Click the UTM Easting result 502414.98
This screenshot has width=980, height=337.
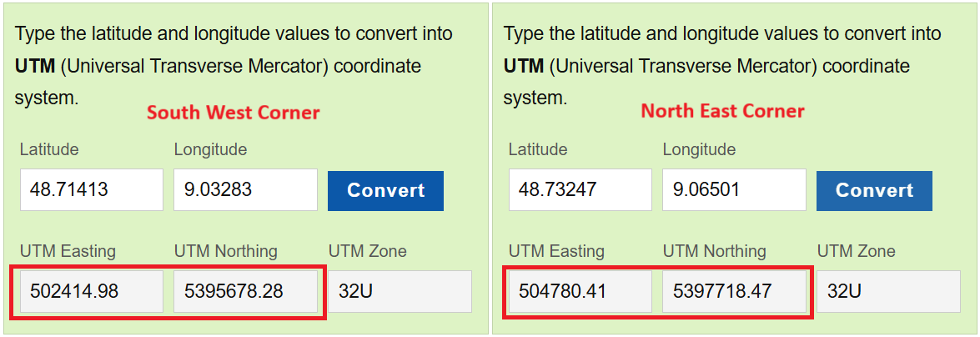(x=91, y=291)
